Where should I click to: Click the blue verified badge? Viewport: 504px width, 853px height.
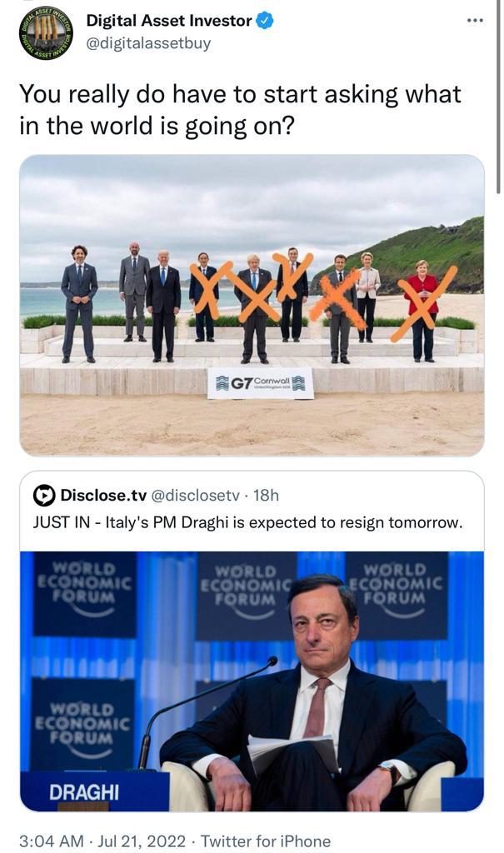coord(265,22)
